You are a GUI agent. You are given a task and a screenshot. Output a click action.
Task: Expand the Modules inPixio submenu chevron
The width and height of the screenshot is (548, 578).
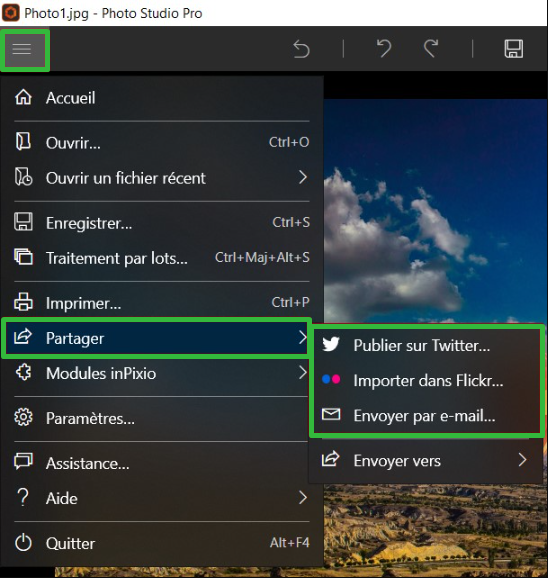[303, 373]
